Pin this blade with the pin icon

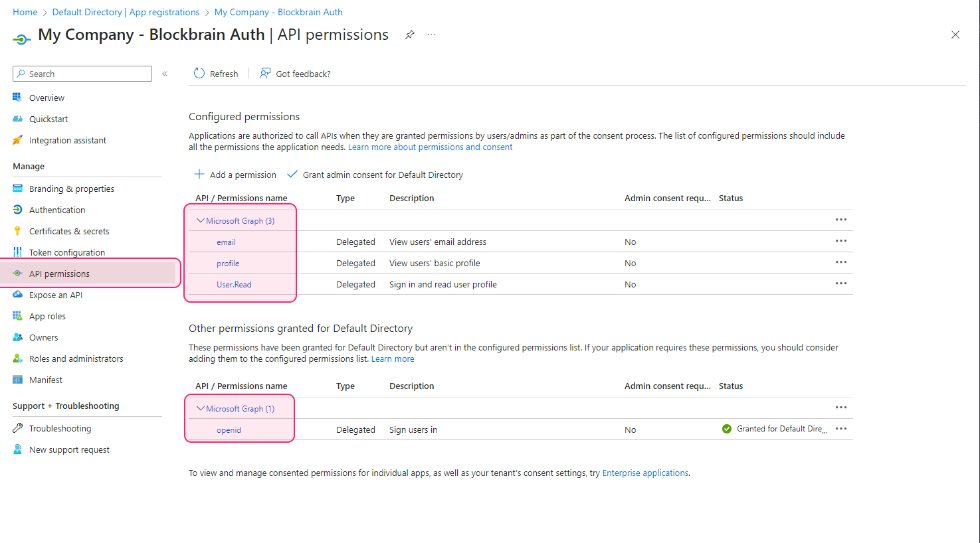(x=410, y=35)
